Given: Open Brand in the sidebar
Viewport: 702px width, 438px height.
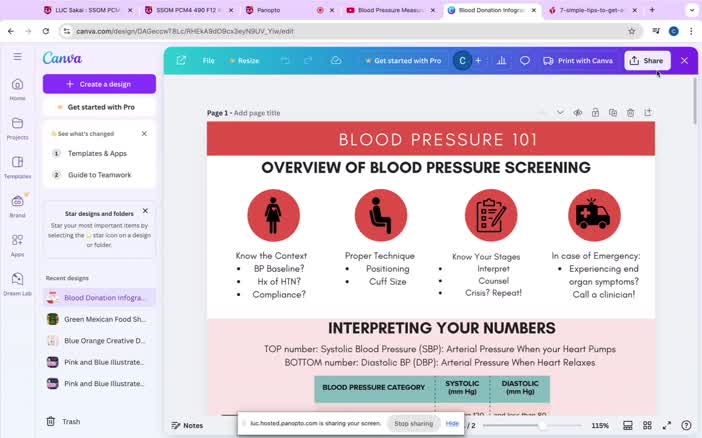Looking at the screenshot, I should tap(17, 206).
